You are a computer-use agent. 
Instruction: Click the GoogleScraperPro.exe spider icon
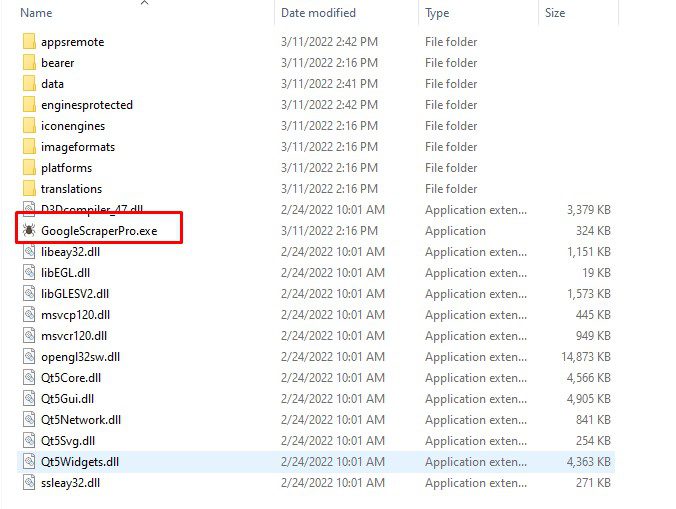pos(29,231)
